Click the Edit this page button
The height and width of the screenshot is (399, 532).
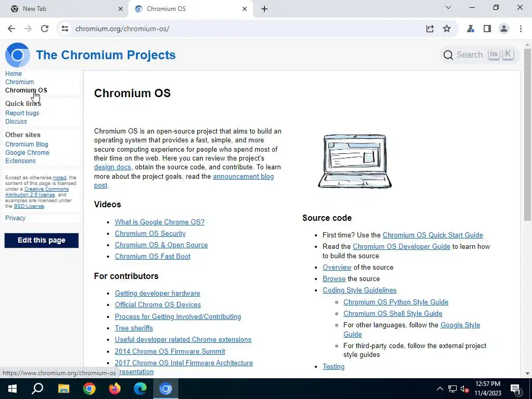pyautogui.click(x=42, y=241)
